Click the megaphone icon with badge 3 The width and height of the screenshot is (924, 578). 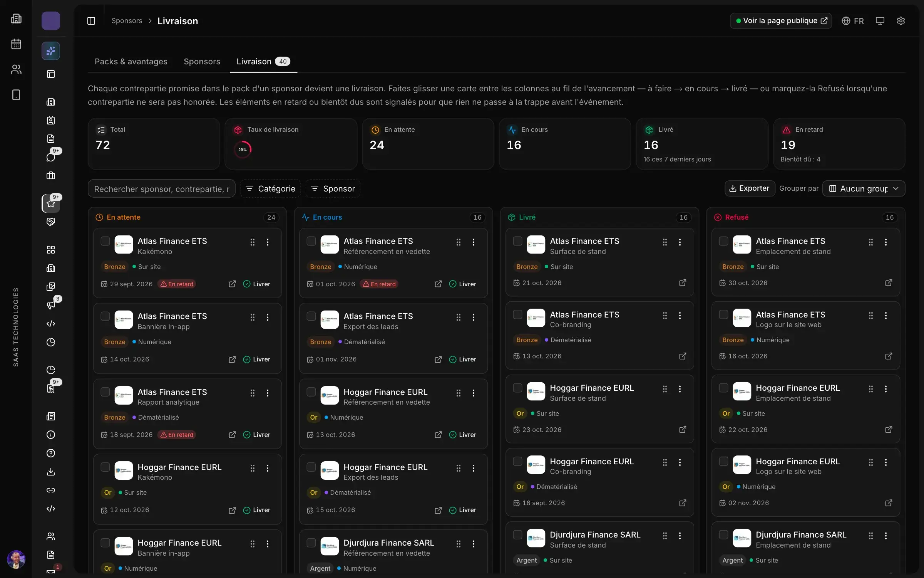[x=51, y=305]
